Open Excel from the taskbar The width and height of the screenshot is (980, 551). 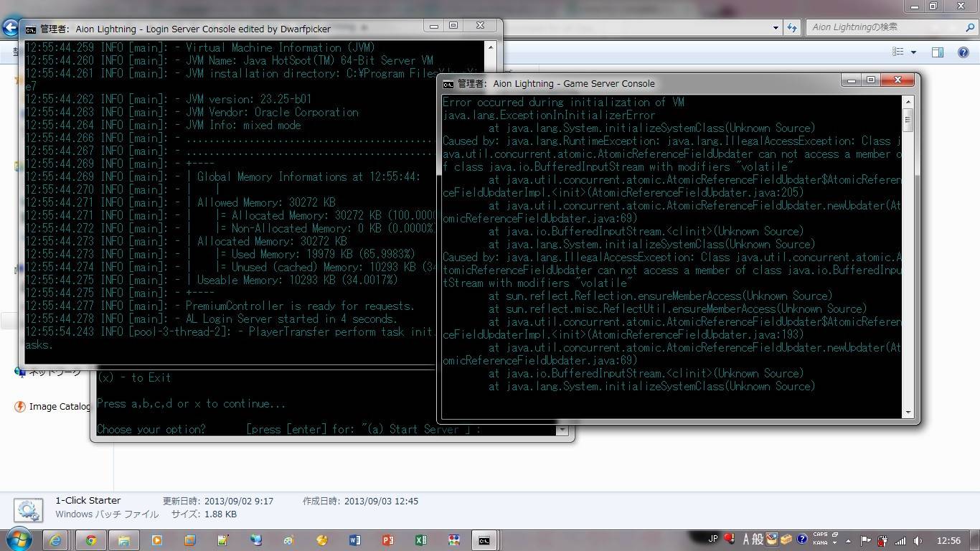pyautogui.click(x=420, y=540)
